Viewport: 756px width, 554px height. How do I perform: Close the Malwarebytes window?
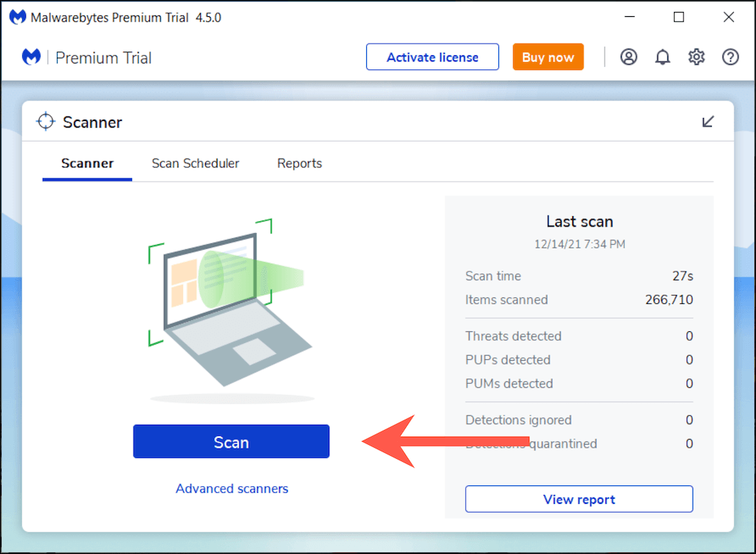coord(729,18)
